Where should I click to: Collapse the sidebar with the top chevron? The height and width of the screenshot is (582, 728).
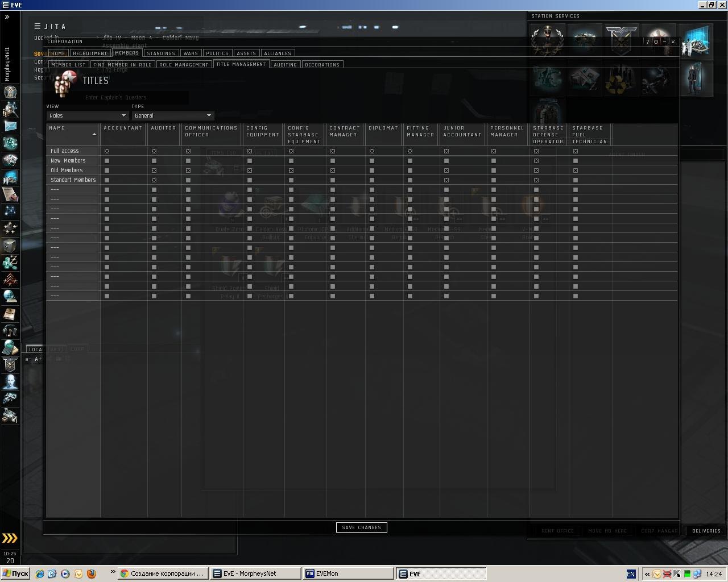(7, 17)
